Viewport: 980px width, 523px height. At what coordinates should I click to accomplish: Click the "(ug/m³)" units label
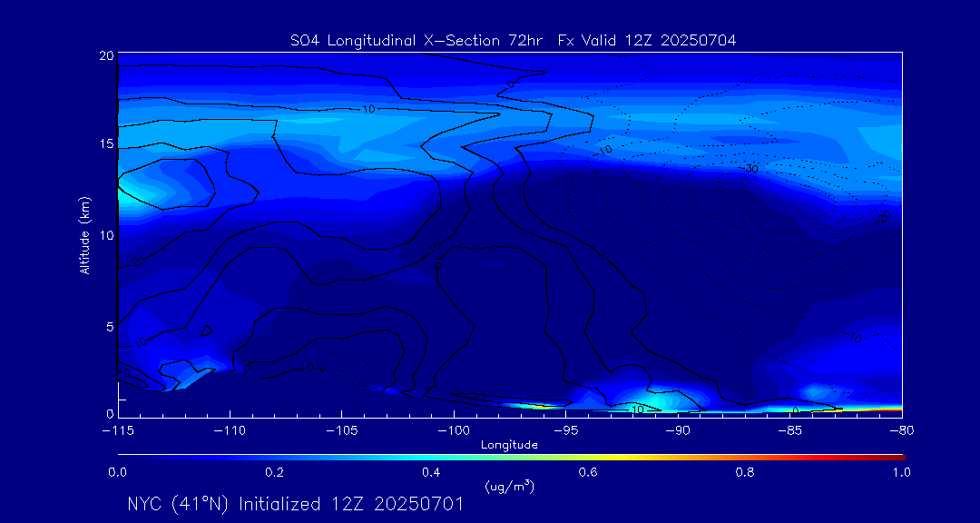click(x=509, y=486)
